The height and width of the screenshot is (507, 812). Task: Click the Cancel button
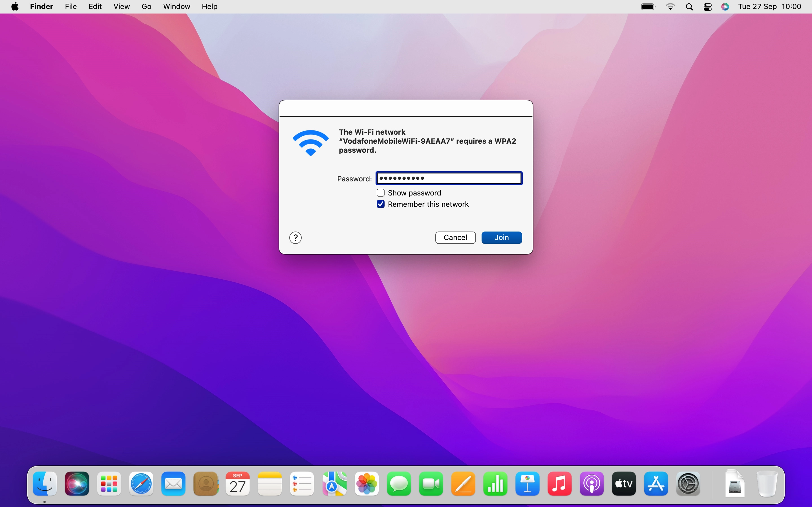[x=455, y=237]
